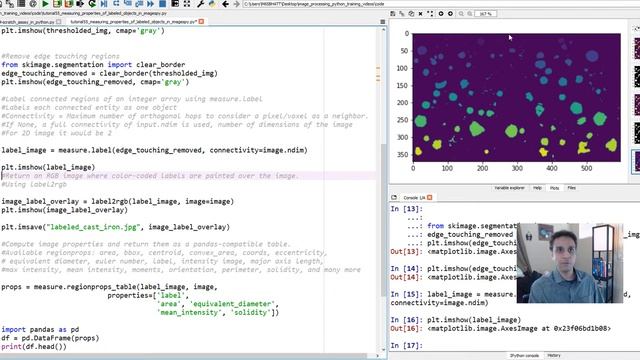
Task: Open the Variable explorer tab
Action: (x=509, y=188)
